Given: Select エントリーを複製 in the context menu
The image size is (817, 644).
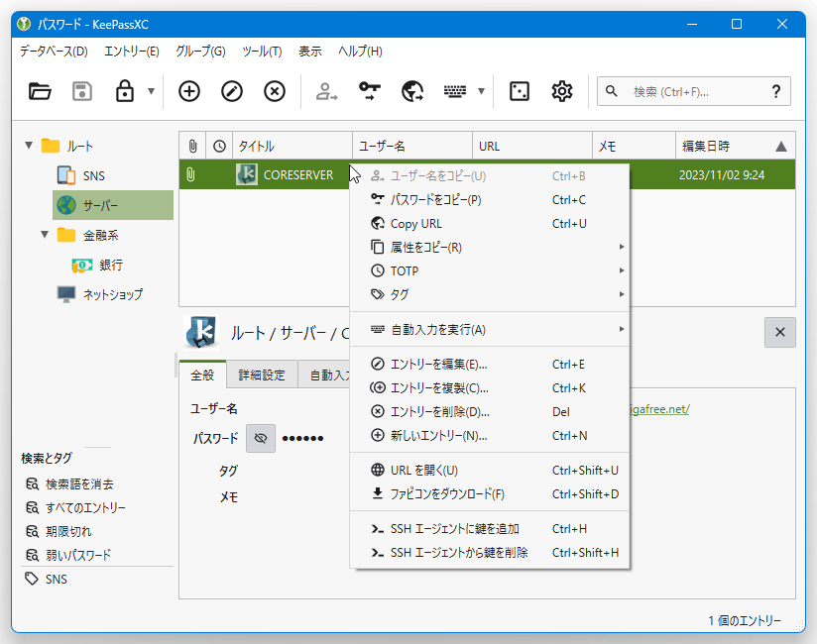Looking at the screenshot, I should (489, 388).
